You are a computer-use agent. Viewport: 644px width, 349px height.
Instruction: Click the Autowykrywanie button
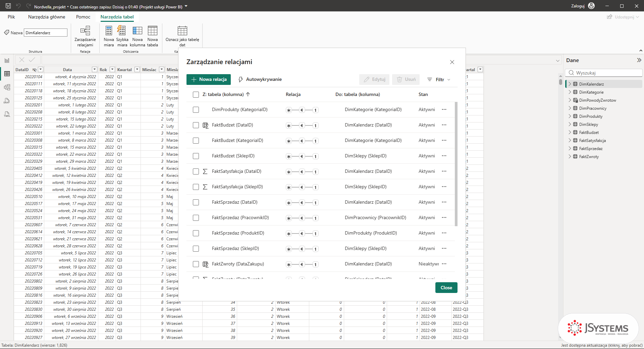260,80
